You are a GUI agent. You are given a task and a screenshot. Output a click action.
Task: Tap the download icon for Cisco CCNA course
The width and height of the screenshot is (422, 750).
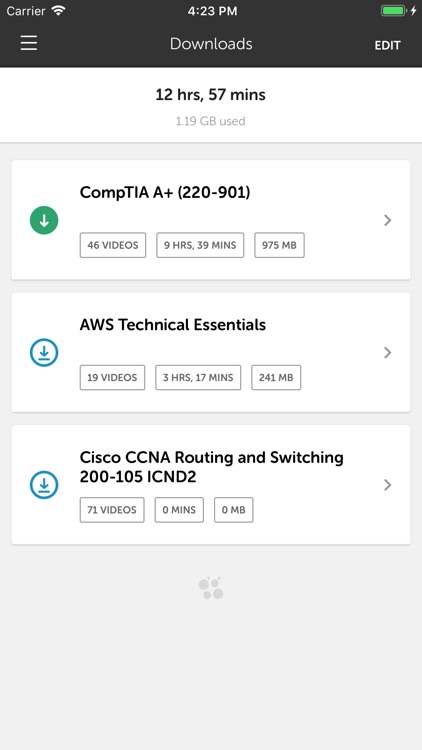point(44,485)
